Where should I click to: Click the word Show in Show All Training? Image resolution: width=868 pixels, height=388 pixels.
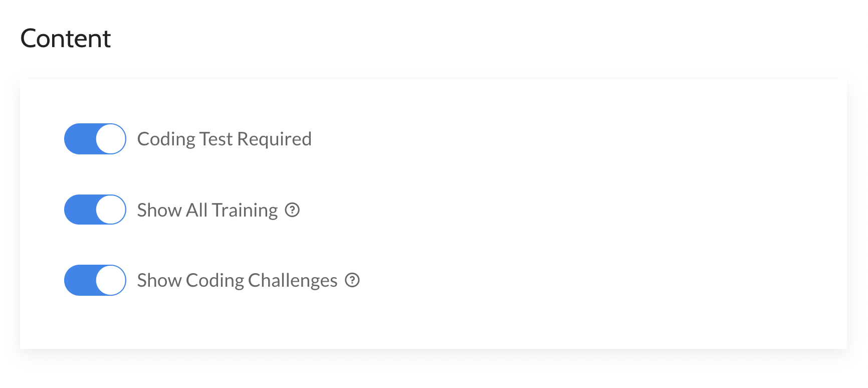coord(159,210)
